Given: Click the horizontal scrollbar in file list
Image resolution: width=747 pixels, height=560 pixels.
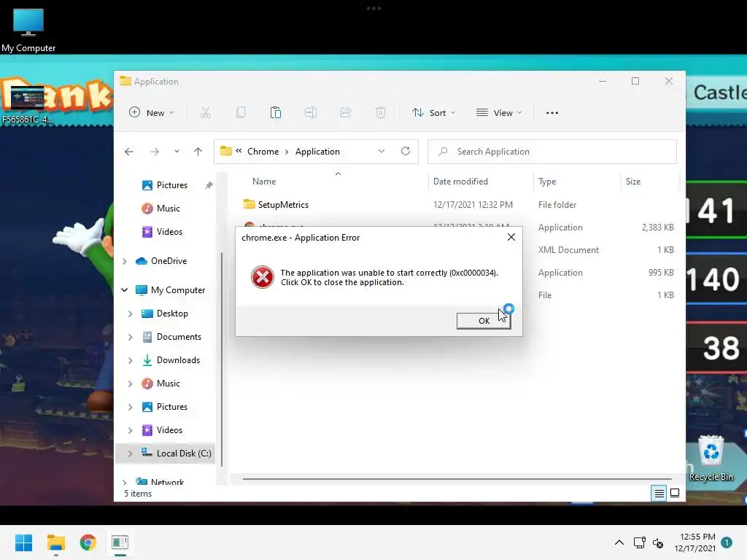Looking at the screenshot, I should [457, 479].
